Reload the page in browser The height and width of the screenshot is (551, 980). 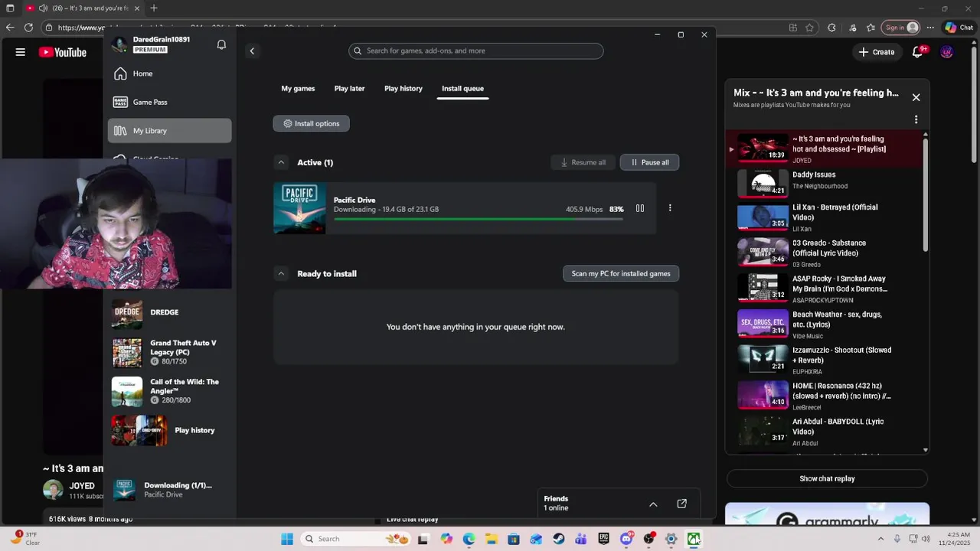point(28,28)
